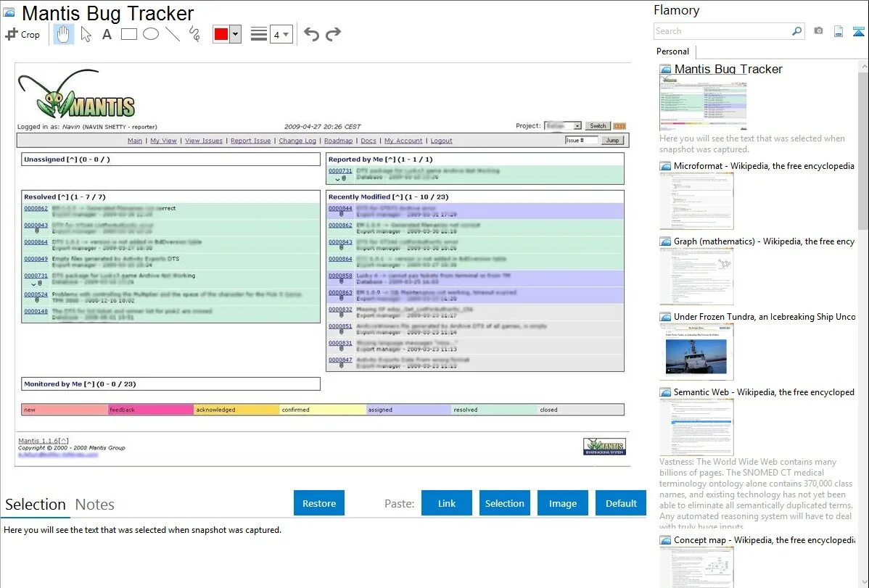This screenshot has height=588, width=869.
Task: Click the Issue # input field
Action: [x=581, y=140]
